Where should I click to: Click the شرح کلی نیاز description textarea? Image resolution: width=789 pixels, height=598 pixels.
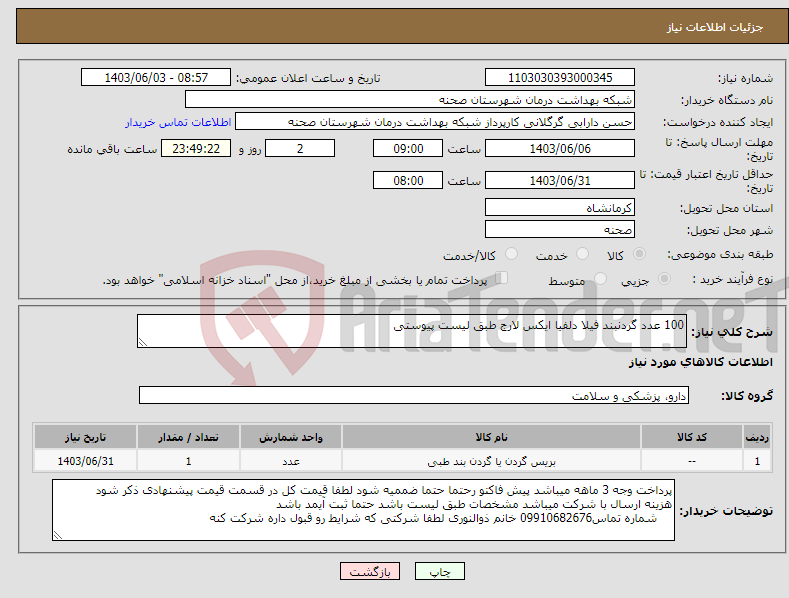412,331
